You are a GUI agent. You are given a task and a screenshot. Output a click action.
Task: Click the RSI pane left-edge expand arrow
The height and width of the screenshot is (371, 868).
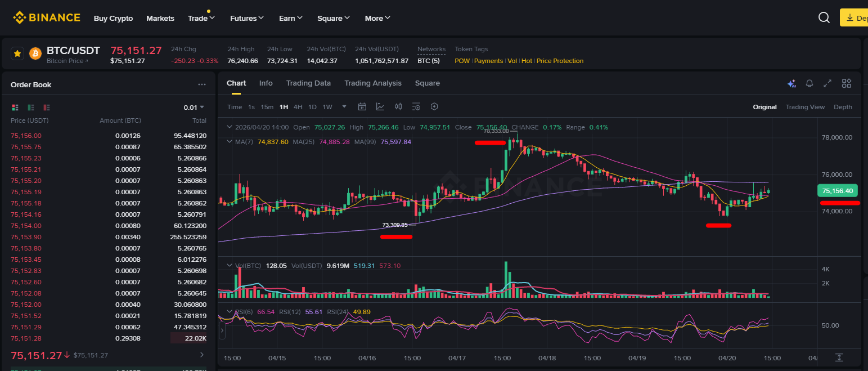(x=222, y=332)
